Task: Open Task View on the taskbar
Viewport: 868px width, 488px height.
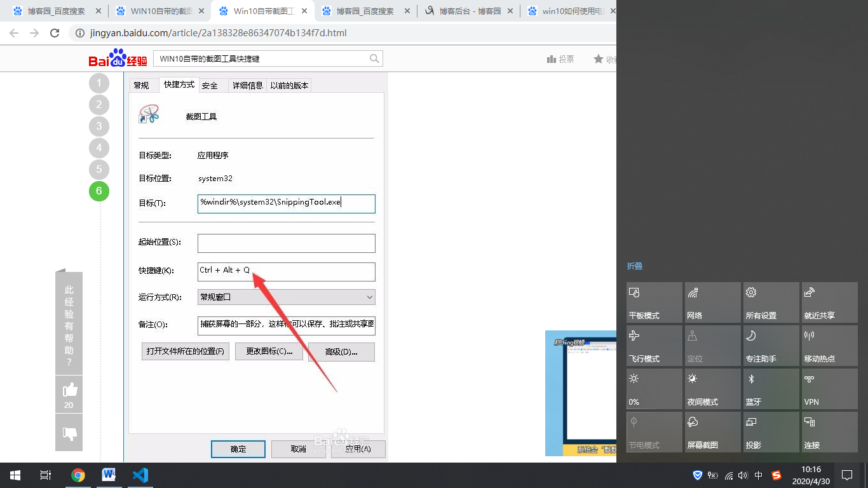Action: coord(45,475)
